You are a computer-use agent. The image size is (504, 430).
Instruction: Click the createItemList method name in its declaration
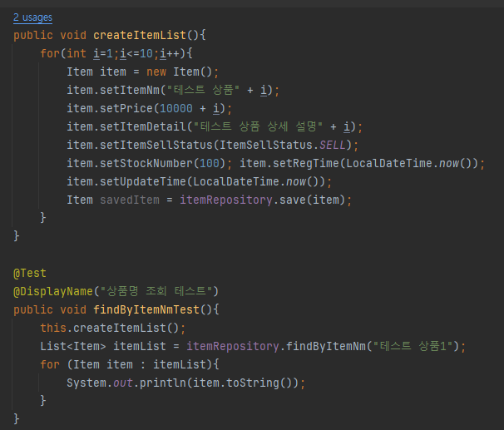click(x=140, y=35)
